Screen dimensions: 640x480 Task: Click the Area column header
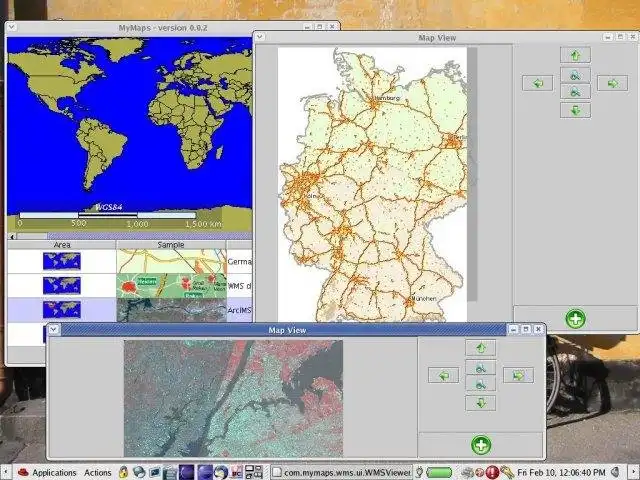coord(62,244)
